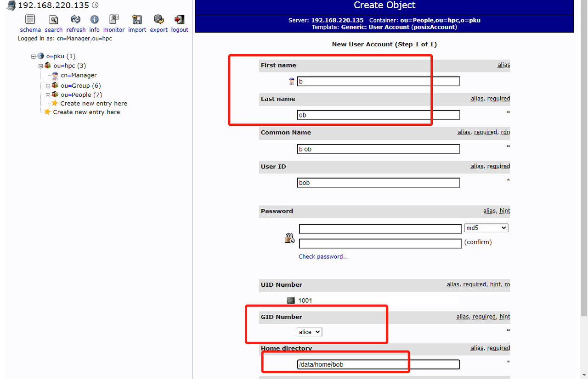Click the search icon in toolbar
Screen dimensions: 588x379
[54, 20]
